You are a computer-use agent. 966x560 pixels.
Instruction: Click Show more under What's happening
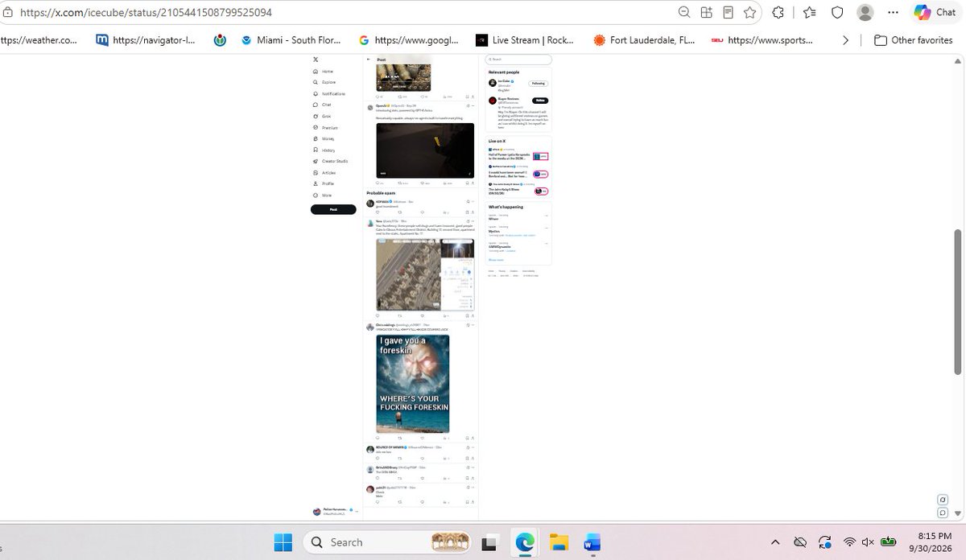pos(496,260)
